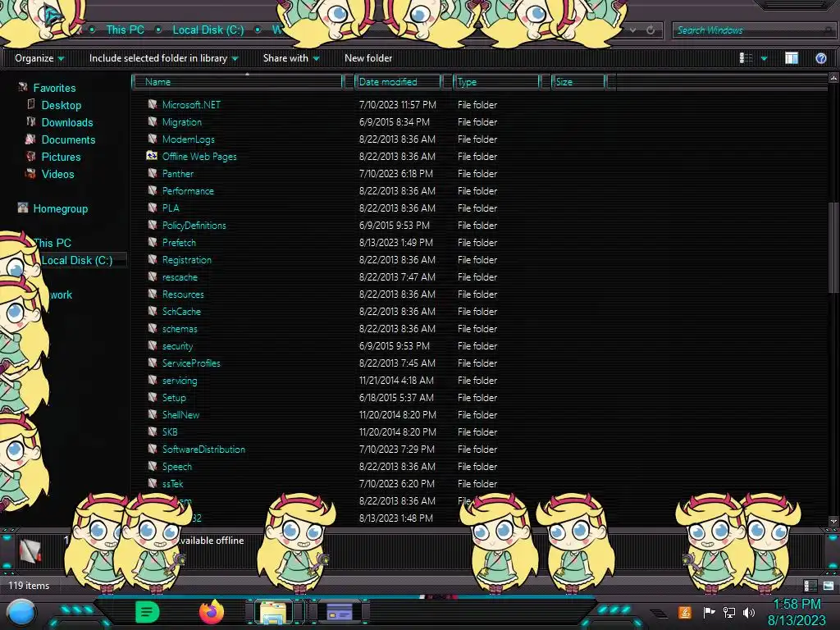
Task: Click the Desktop icon in Favorites
Action: point(31,104)
